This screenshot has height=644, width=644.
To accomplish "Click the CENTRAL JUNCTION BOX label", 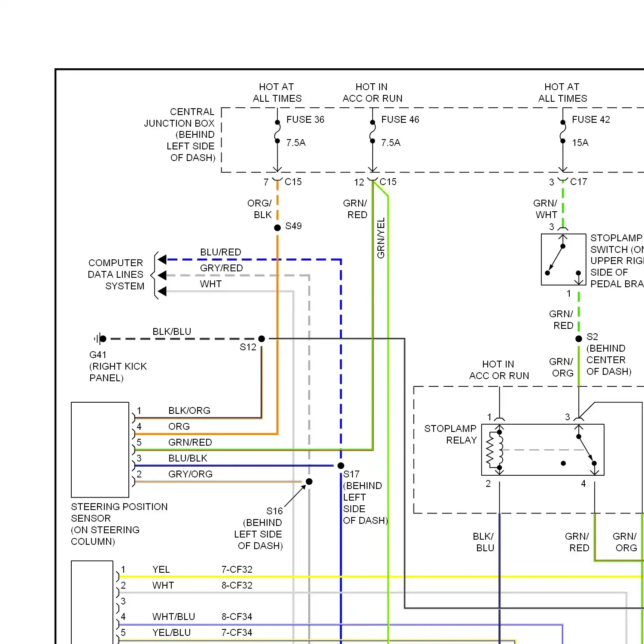I will [179, 134].
